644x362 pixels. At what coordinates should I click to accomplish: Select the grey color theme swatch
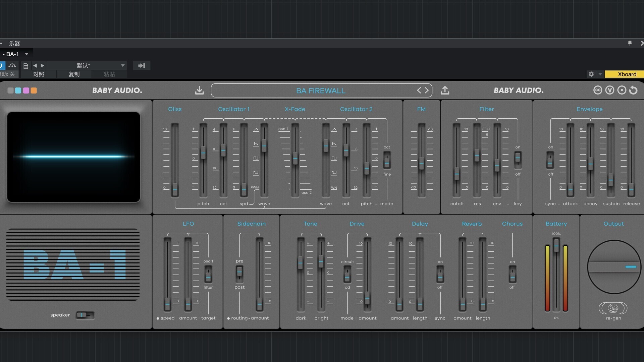[x=10, y=90]
